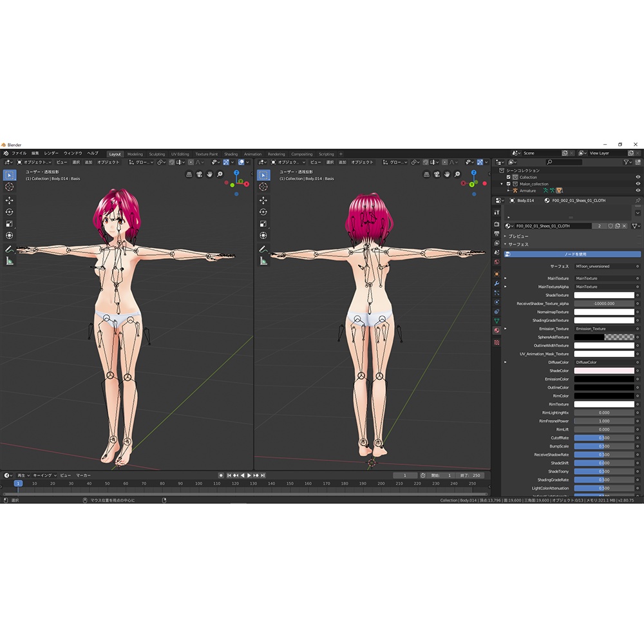
Task: Click the X to unlink F00_002_01_Shoes_01_CLOTH material
Action: pos(625,226)
